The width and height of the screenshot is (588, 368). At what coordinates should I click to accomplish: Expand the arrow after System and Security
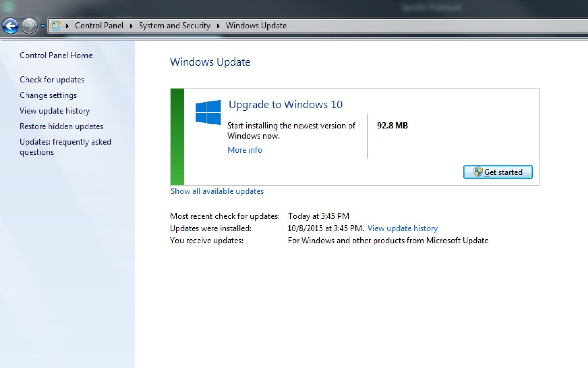point(218,26)
